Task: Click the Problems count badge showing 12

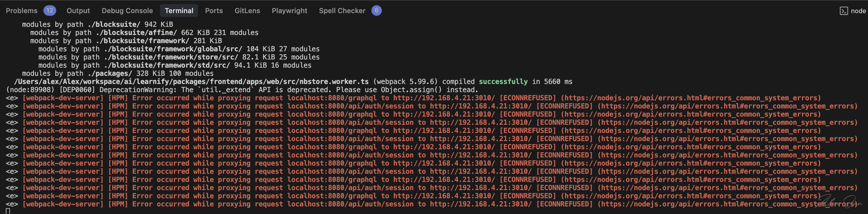Action: tap(50, 10)
